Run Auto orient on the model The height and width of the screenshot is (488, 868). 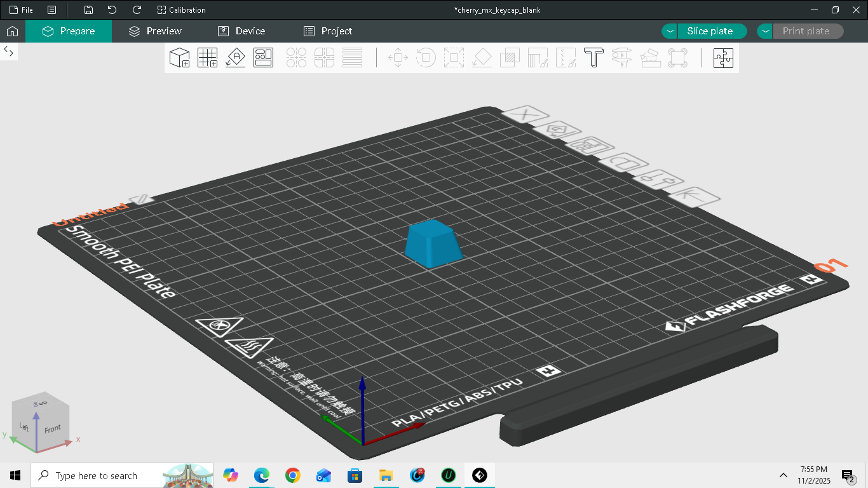[x=236, y=58]
